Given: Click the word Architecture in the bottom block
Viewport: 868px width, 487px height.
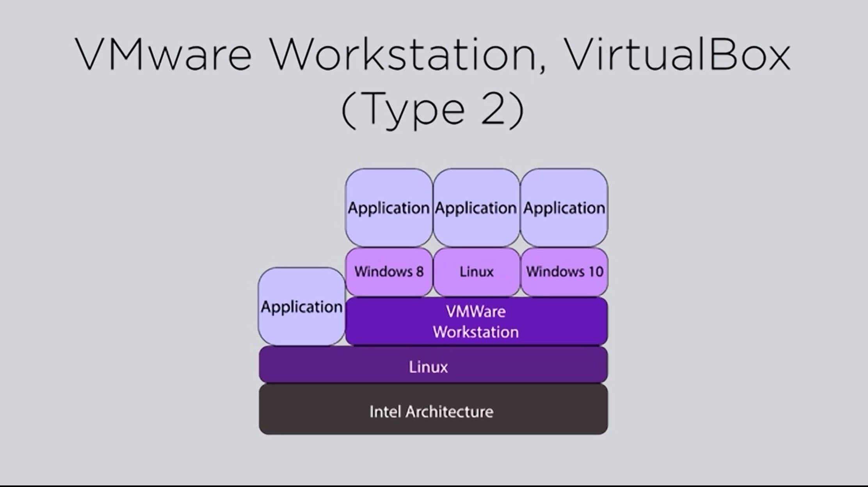Looking at the screenshot, I should pos(449,412).
